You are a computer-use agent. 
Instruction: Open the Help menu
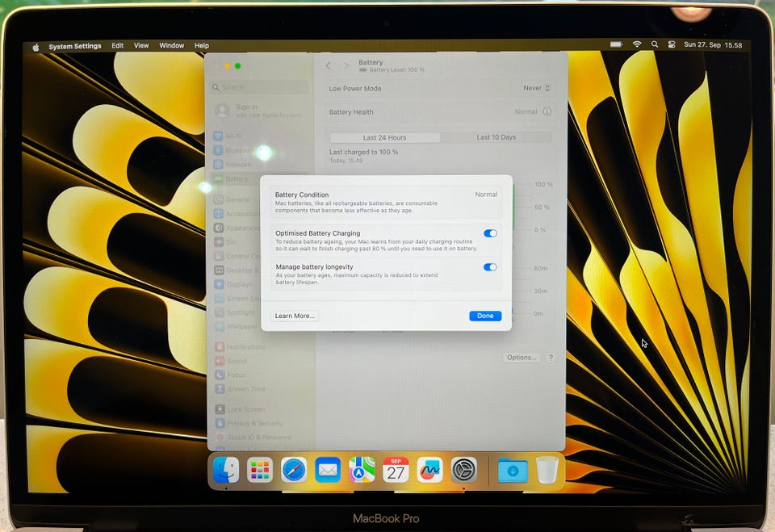tap(202, 45)
